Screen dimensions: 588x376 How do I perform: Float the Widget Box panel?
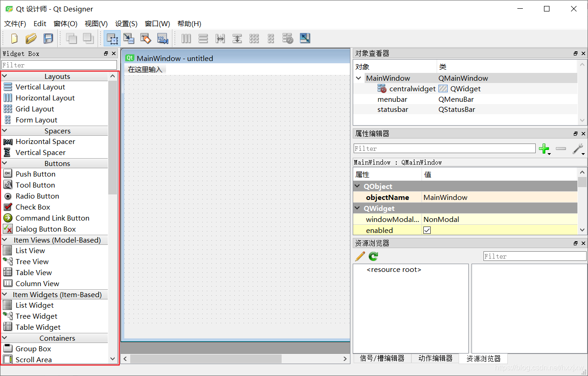106,54
